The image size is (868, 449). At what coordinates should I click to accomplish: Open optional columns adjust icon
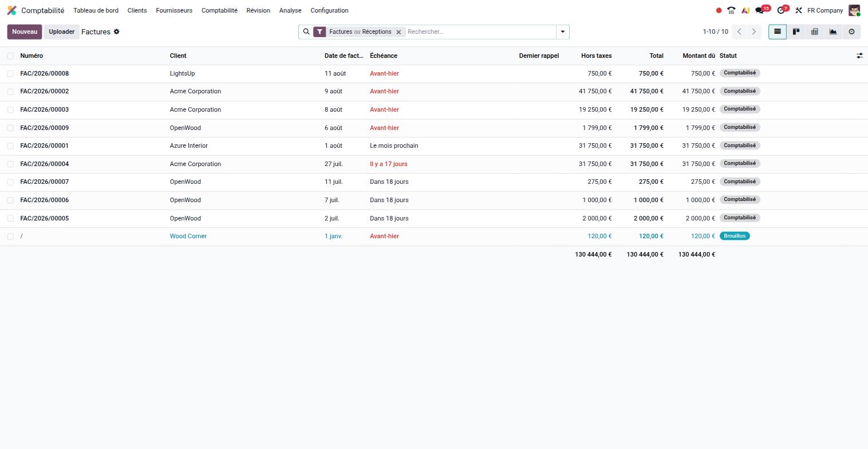[859, 56]
